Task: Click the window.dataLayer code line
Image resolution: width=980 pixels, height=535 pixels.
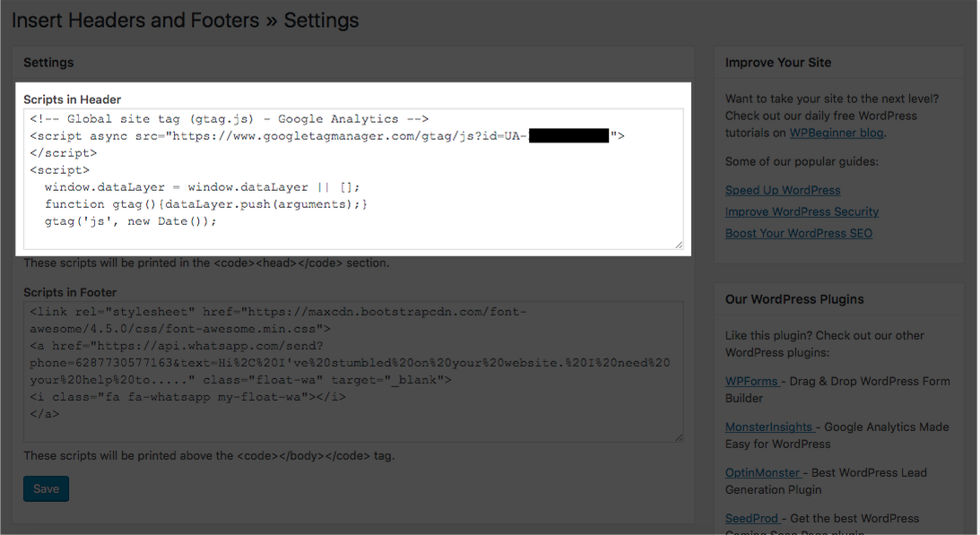Action: (202, 187)
